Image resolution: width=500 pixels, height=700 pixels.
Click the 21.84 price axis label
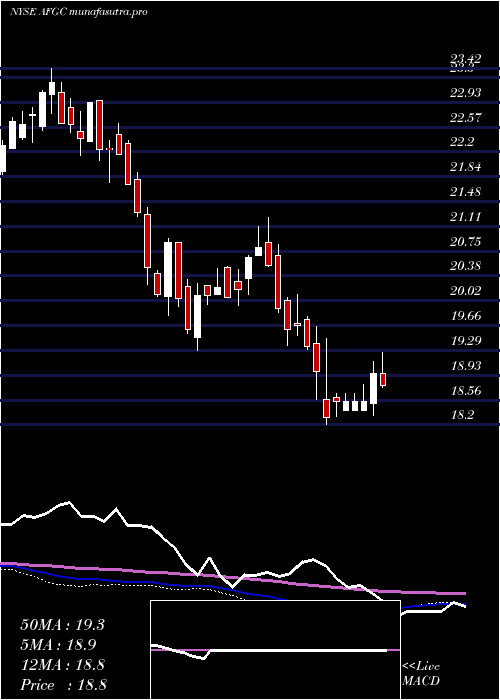[466, 167]
